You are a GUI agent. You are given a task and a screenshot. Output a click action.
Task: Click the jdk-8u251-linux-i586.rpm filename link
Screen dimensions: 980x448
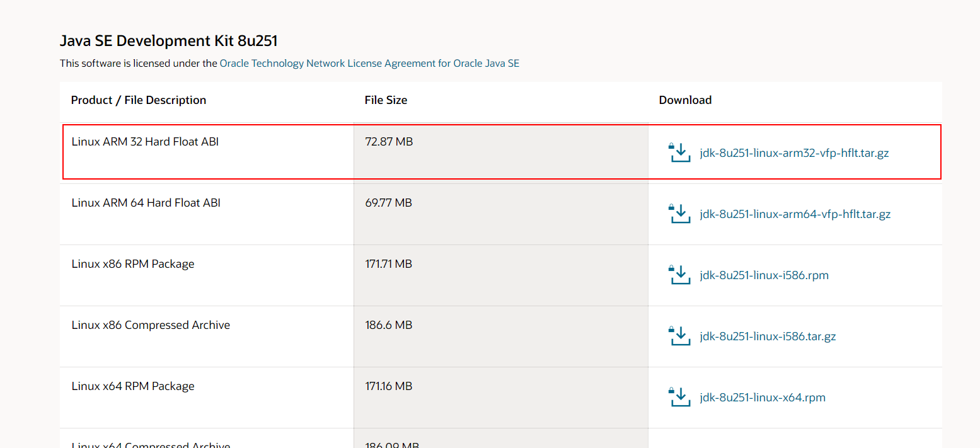click(x=764, y=275)
